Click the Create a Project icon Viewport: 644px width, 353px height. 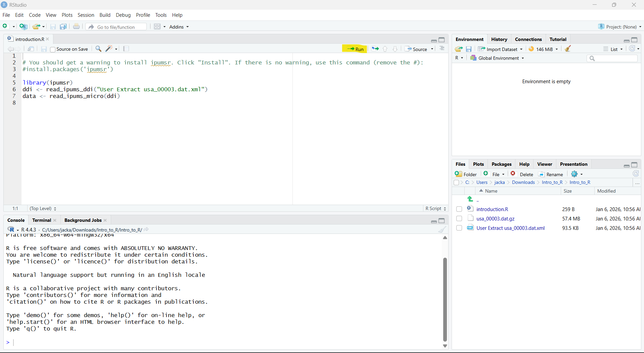[x=23, y=27]
